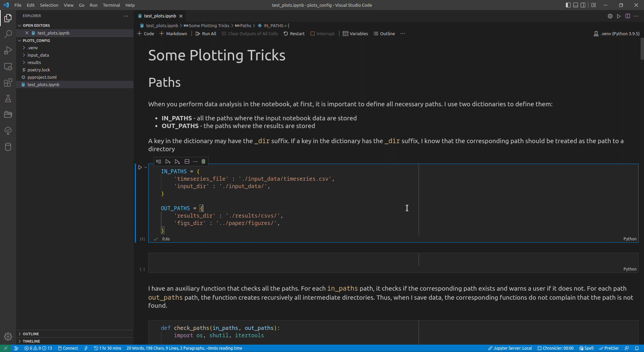
Task: Check problems showing 13 notifications in status bar
Action: (x=38, y=348)
